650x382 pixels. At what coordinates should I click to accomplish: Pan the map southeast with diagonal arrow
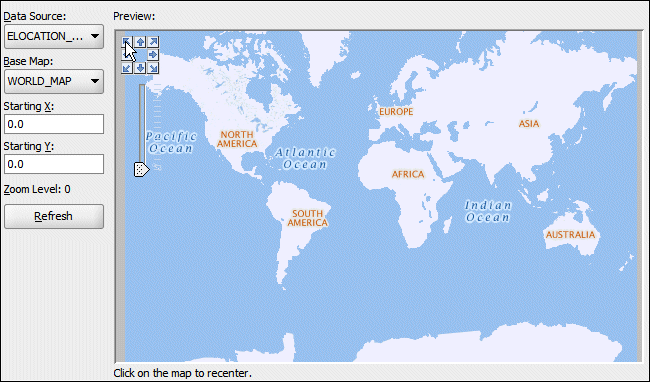pyautogui.click(x=153, y=68)
